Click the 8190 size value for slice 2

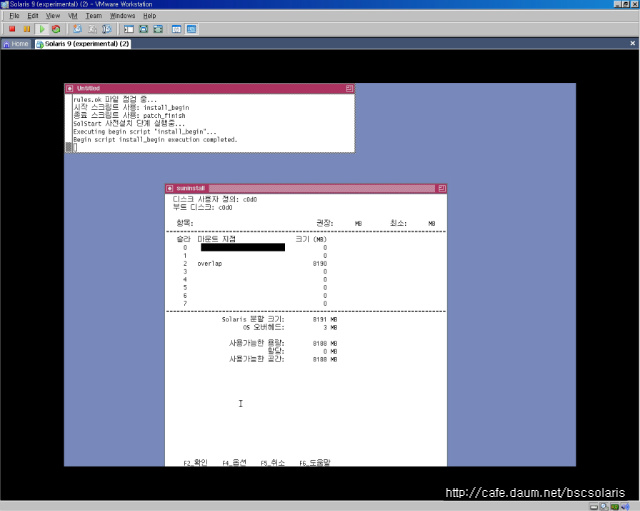coord(320,264)
